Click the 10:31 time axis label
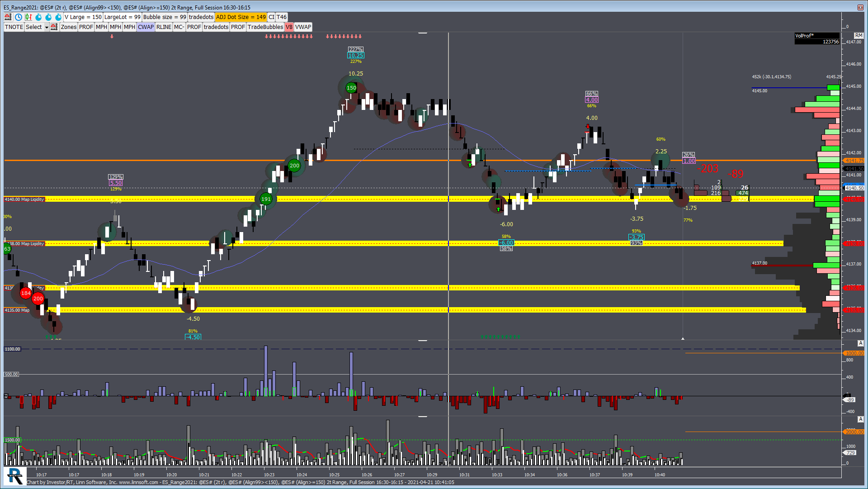 pos(464,475)
